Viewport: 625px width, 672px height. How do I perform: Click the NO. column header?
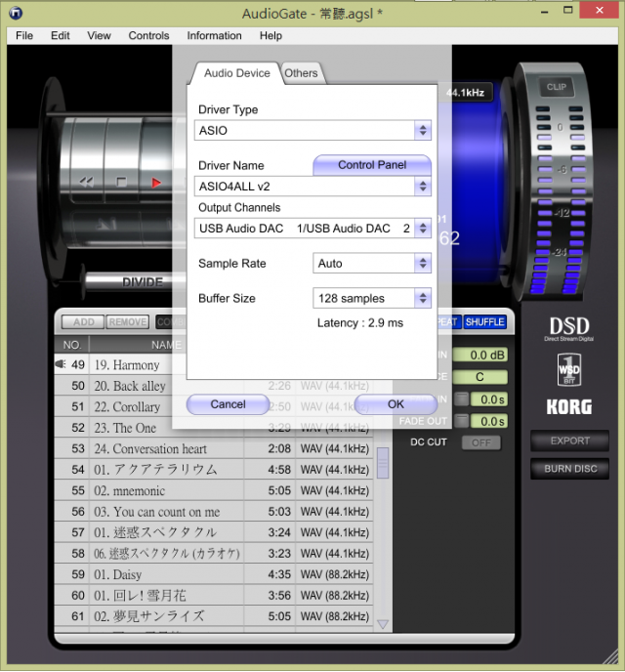(71, 345)
